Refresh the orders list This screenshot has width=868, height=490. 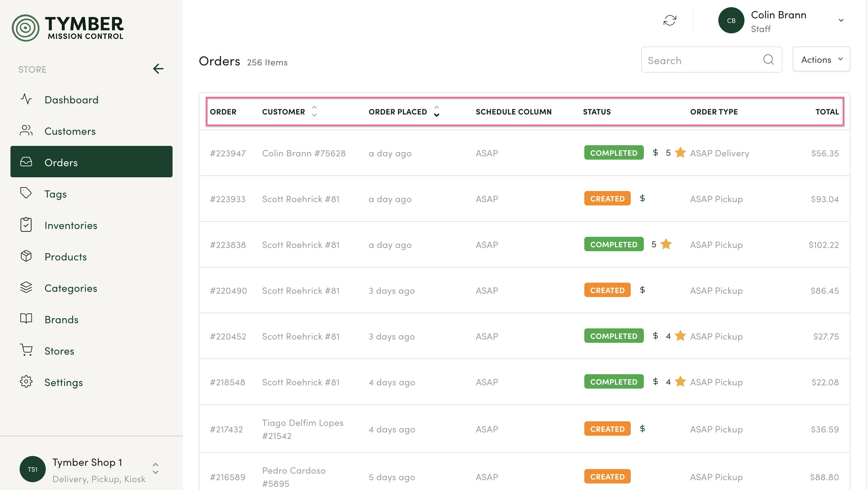click(x=670, y=20)
